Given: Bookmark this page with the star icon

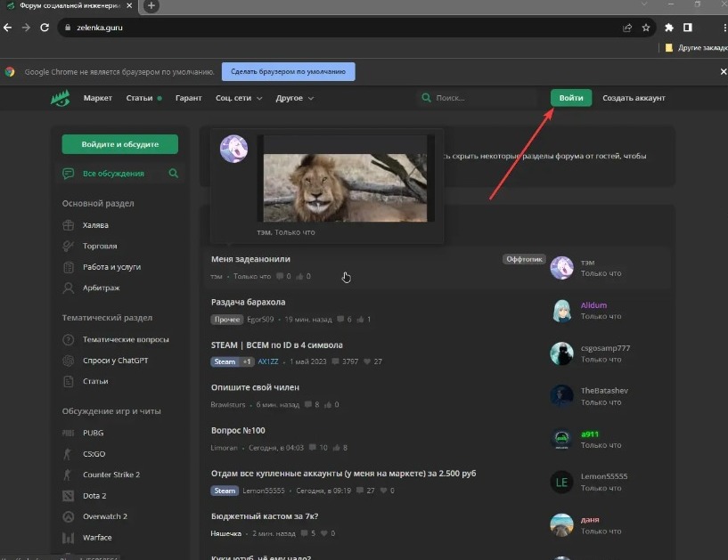Looking at the screenshot, I should click(x=646, y=28).
